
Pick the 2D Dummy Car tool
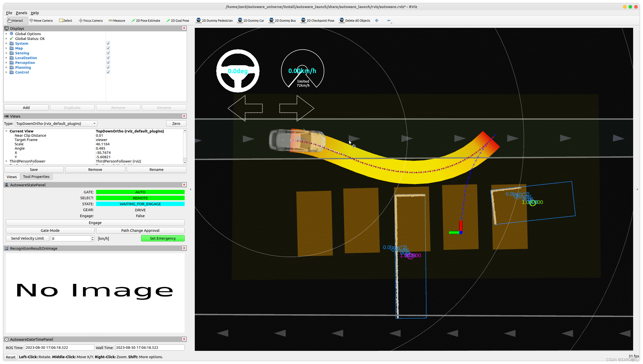click(251, 21)
